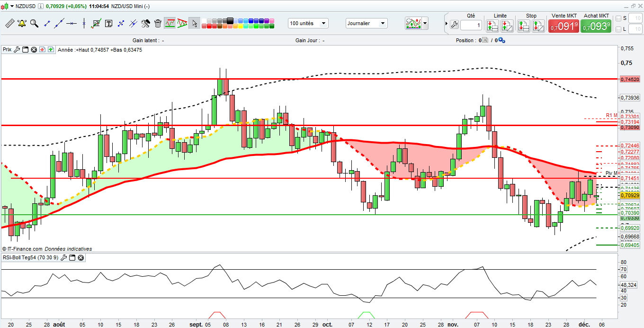644x328 pixels.
Task: Click the second Limite order button
Action: [507, 26]
